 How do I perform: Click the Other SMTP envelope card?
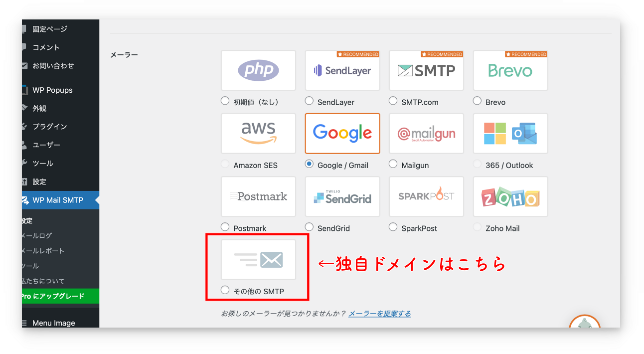(258, 260)
